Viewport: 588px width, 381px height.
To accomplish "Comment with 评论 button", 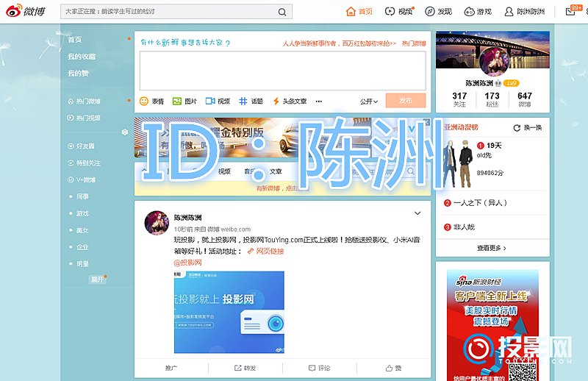I will click(320, 368).
